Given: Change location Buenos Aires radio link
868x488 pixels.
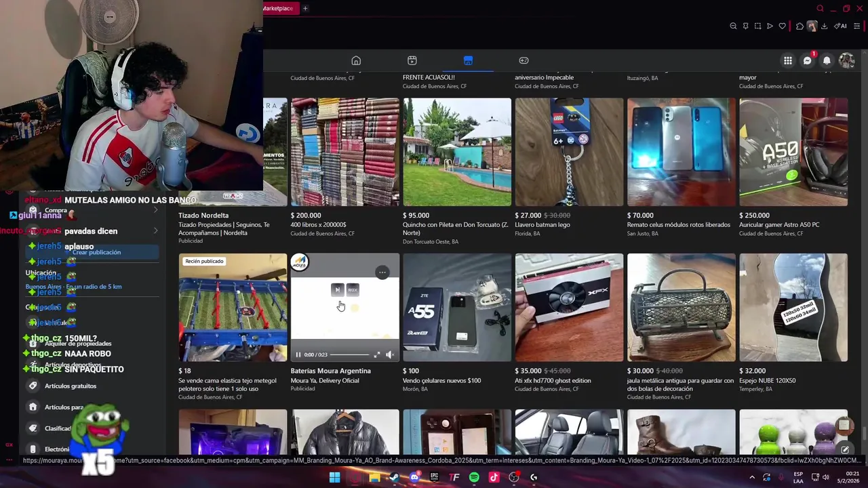Looking at the screenshot, I should tap(73, 287).
